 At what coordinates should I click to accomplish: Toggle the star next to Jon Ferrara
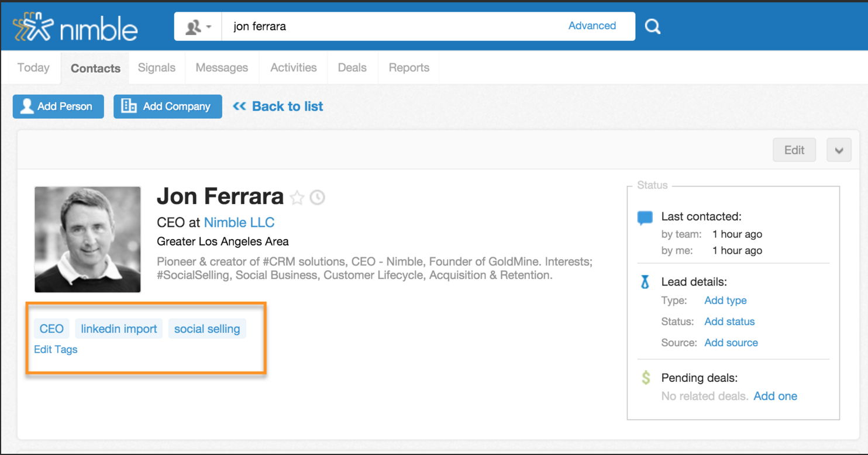coord(297,198)
